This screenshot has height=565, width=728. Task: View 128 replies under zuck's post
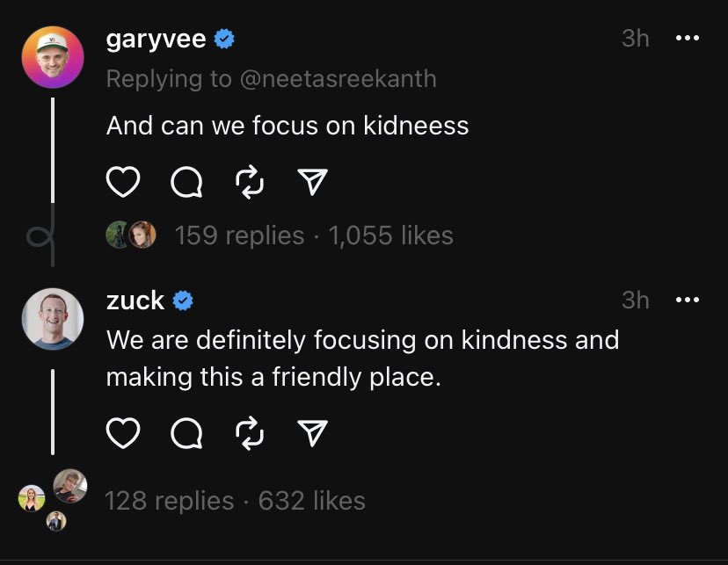pos(170,501)
